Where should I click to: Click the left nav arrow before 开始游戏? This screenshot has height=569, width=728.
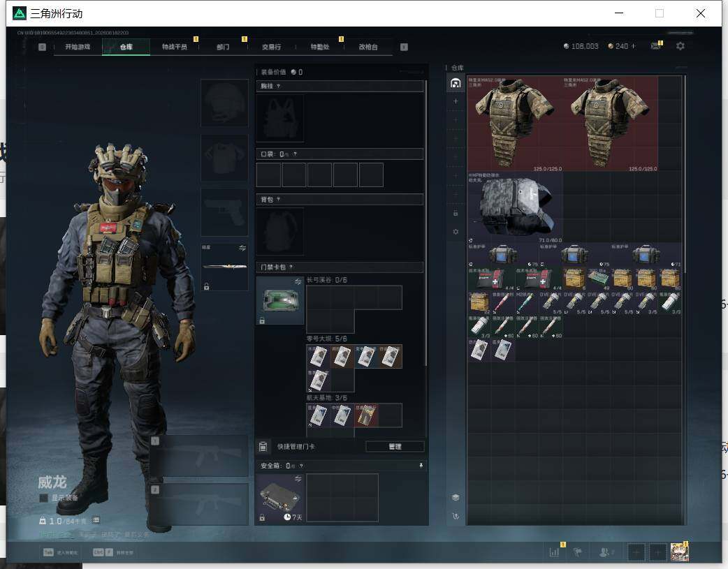(x=42, y=47)
